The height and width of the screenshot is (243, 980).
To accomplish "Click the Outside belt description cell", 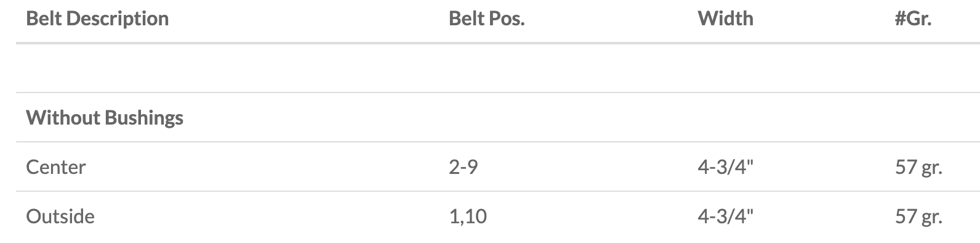I will [60, 216].
